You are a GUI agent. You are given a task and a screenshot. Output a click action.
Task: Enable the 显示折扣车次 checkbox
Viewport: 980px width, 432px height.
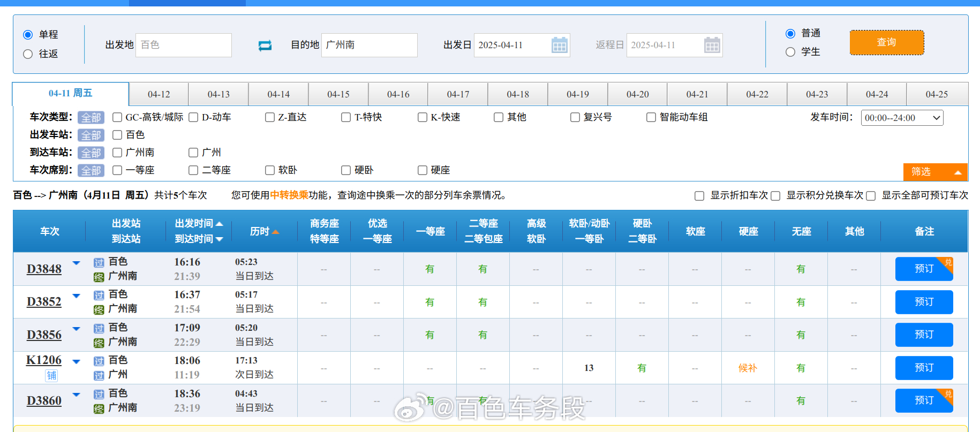tap(699, 196)
